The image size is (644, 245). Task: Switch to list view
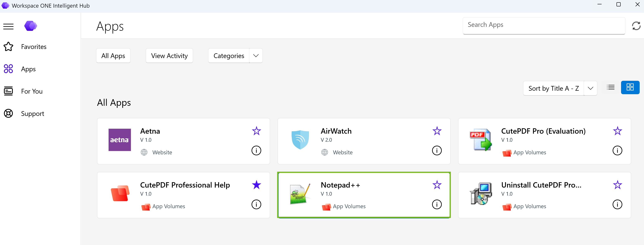[610, 87]
